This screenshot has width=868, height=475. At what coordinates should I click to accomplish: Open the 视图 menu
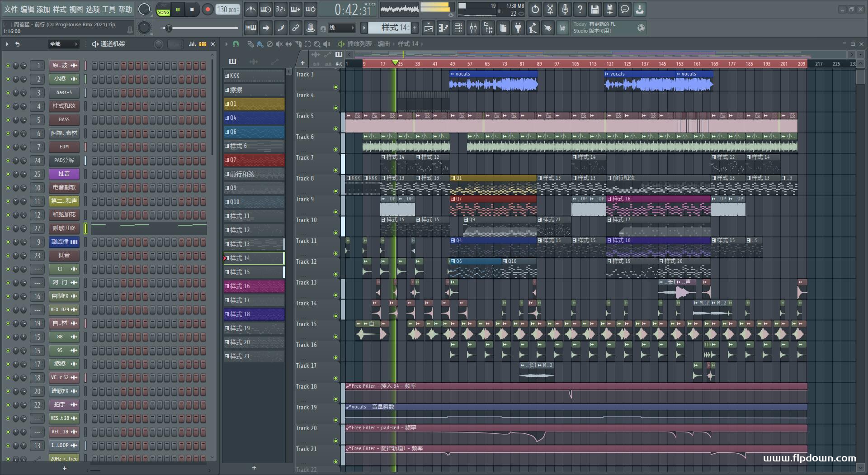pyautogui.click(x=76, y=9)
